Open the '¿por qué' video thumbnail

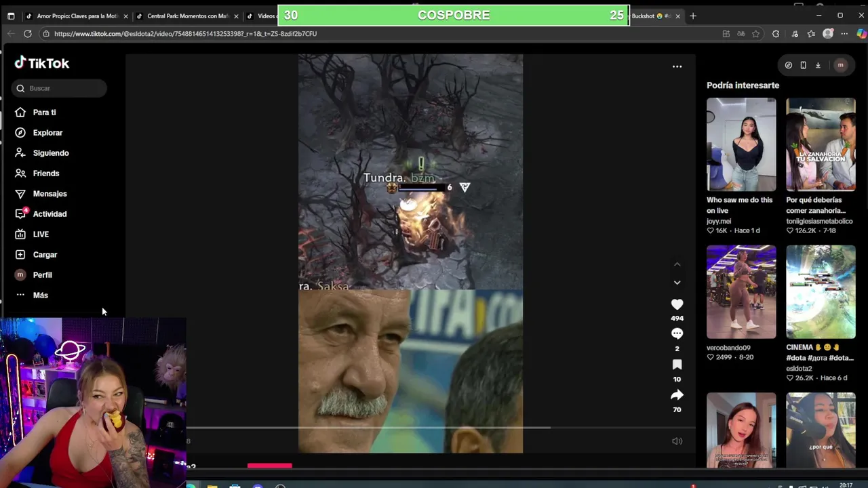point(821,430)
